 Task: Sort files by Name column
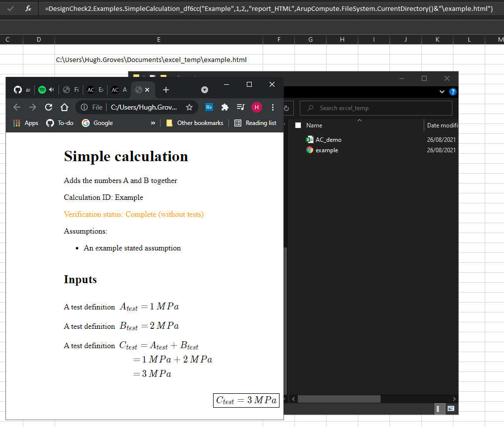pos(314,125)
